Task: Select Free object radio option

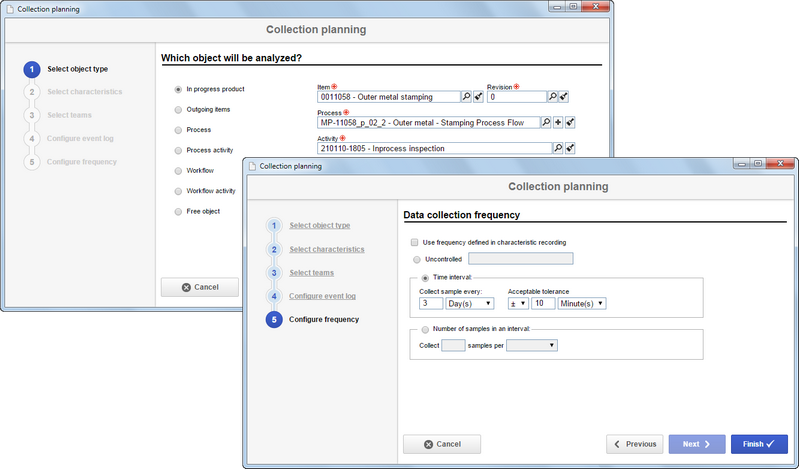Action: tap(178, 212)
